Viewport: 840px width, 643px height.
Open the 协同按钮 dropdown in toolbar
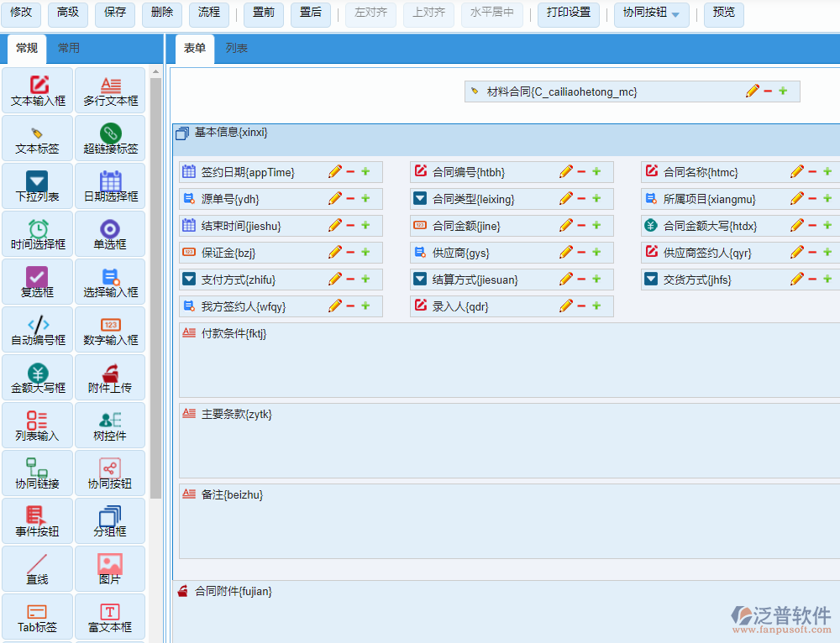click(x=652, y=14)
